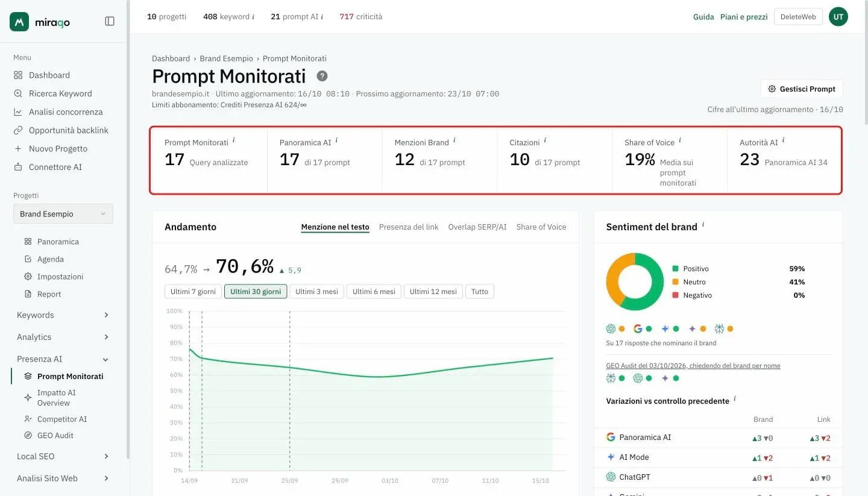This screenshot has height=496, width=868.
Task: Open the Guida link
Action: [703, 17]
